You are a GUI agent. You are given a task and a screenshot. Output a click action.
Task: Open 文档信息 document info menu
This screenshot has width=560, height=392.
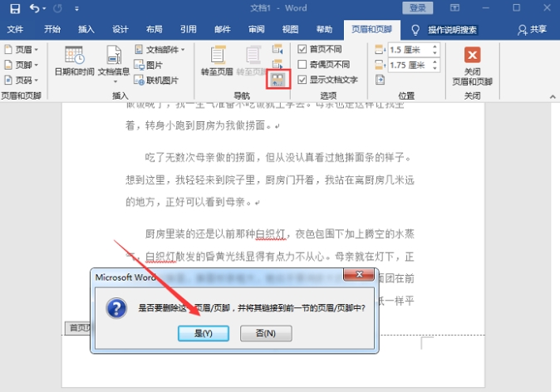(114, 64)
